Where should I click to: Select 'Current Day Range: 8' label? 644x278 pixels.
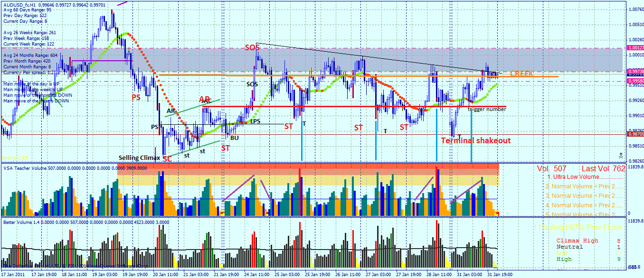tap(25, 21)
